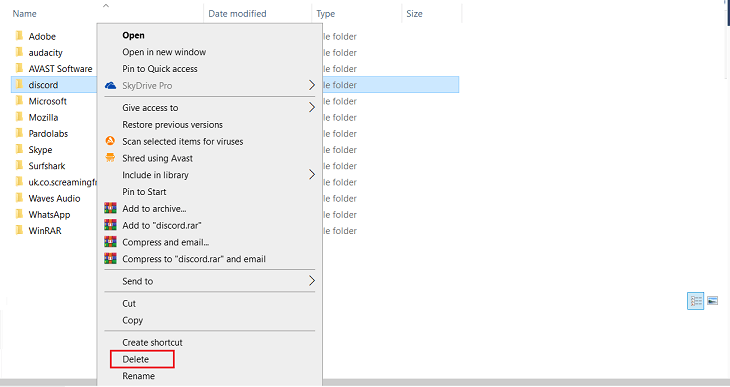Select the Waves Audio folder name
Screen dimensions: 730x387
pos(54,199)
